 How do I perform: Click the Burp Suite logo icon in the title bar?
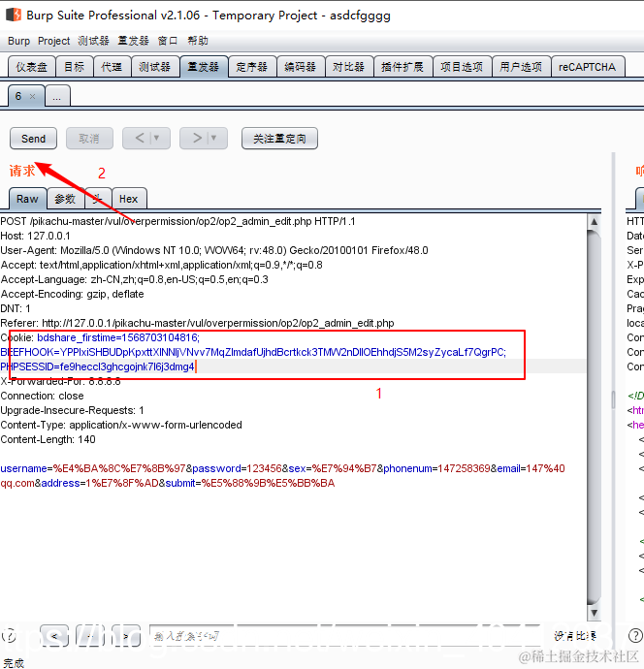coord(14,15)
